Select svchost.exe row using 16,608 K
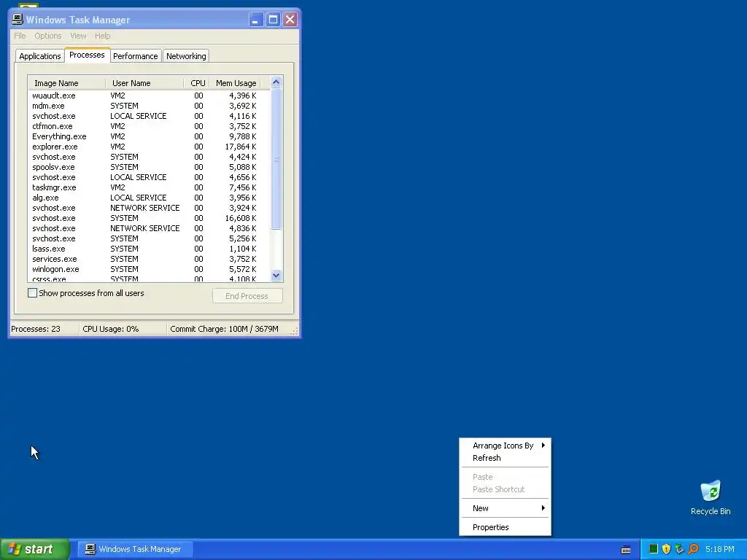The image size is (747, 560). tap(149, 218)
